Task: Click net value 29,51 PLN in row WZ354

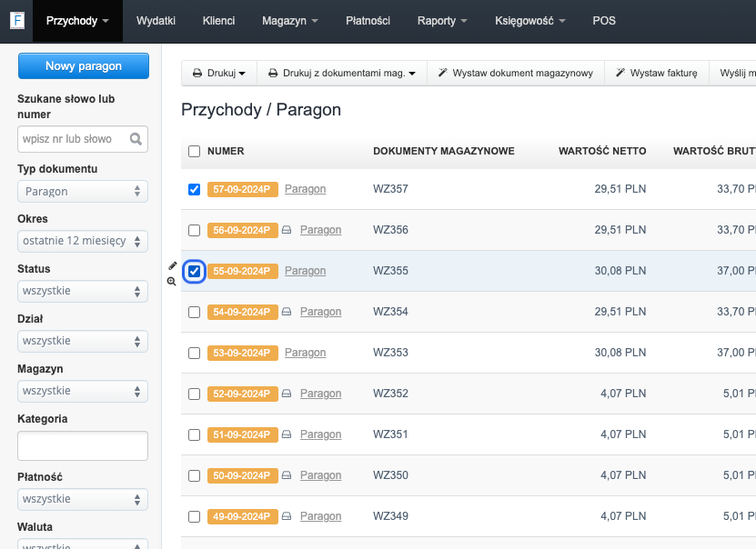Action: pyautogui.click(x=620, y=312)
